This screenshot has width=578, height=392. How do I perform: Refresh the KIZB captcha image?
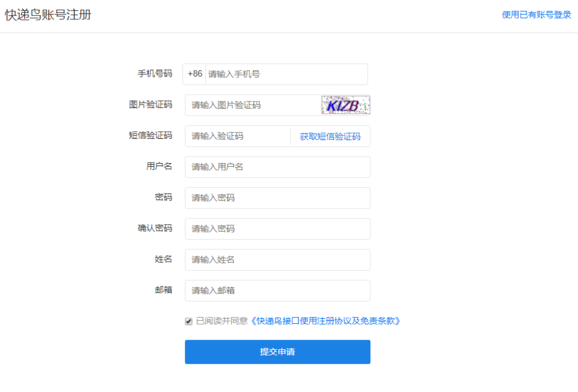point(345,105)
